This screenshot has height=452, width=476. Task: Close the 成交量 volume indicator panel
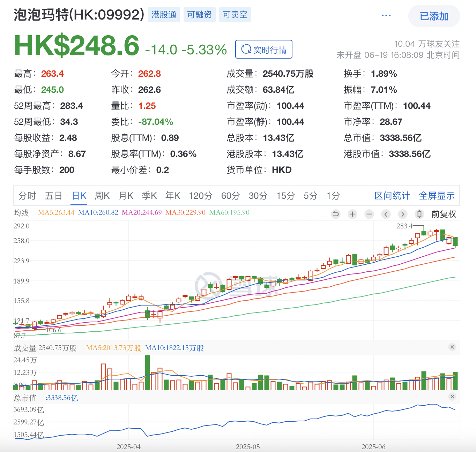[452, 347]
